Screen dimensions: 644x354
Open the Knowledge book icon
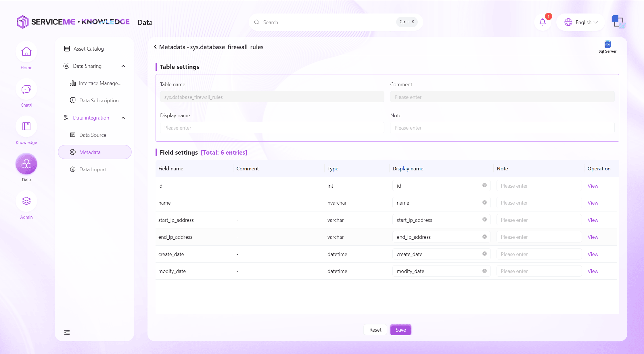tap(26, 127)
